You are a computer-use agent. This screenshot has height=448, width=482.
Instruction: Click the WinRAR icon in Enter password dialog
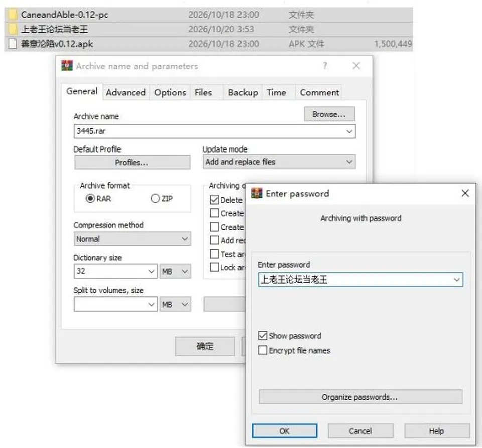click(x=257, y=193)
